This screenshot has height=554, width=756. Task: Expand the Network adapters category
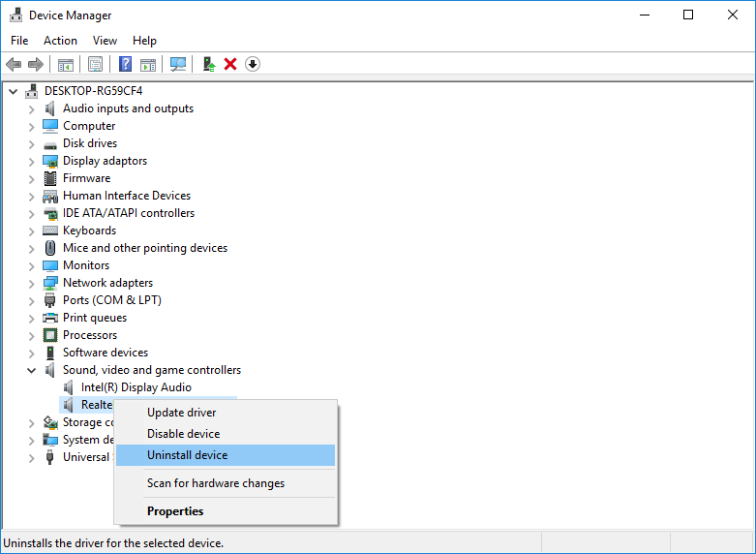31,284
